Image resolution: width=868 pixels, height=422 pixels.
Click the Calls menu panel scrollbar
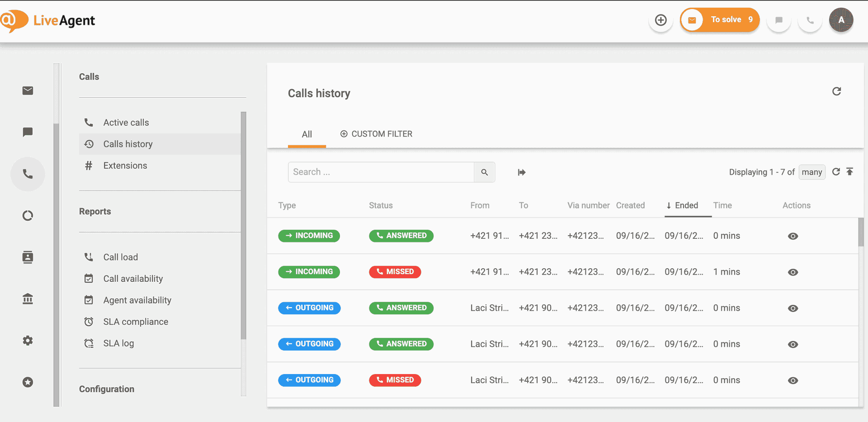pos(244,226)
